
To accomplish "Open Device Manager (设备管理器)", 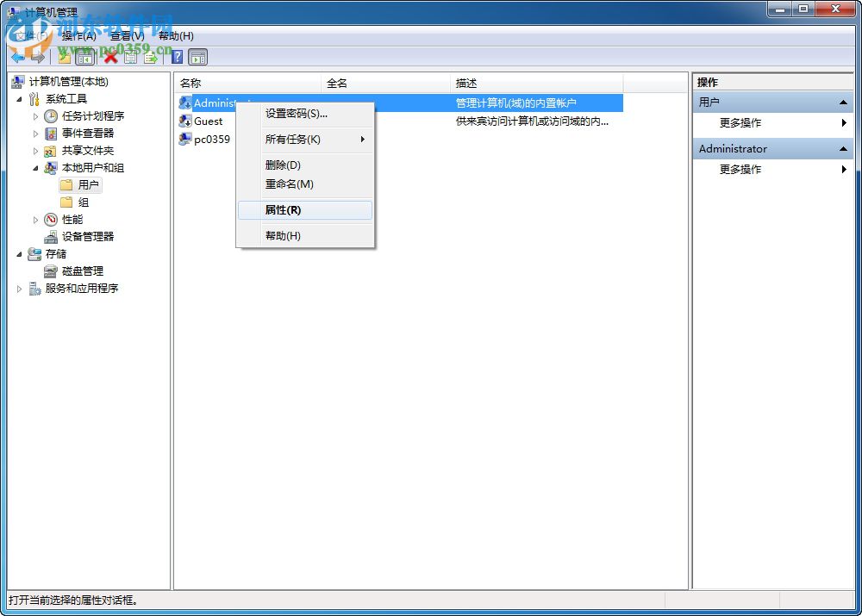I will pyautogui.click(x=86, y=236).
